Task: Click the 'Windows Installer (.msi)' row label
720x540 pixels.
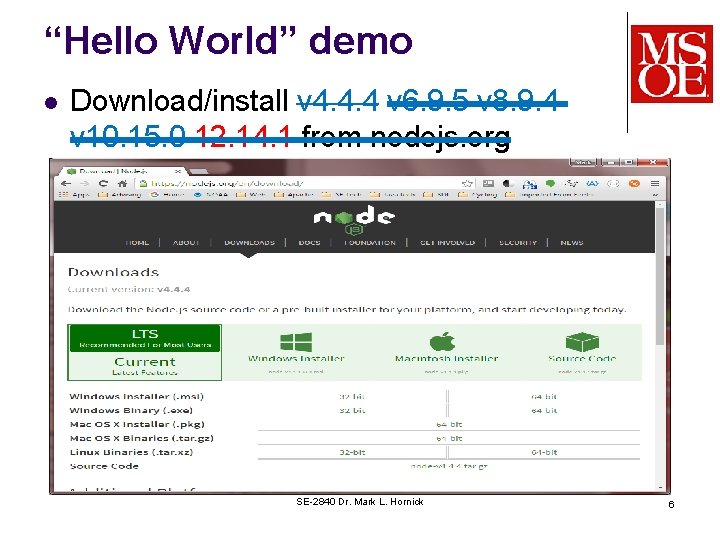Action: (136, 396)
